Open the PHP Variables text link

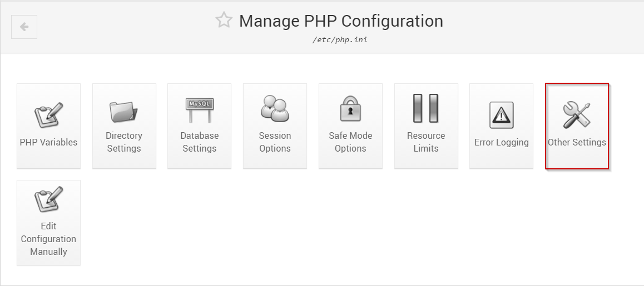pyautogui.click(x=48, y=142)
